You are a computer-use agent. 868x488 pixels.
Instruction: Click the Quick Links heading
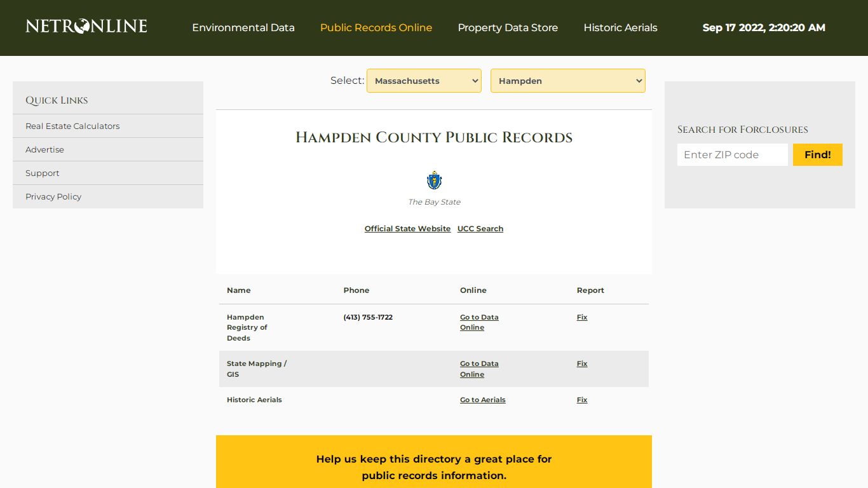[57, 100]
